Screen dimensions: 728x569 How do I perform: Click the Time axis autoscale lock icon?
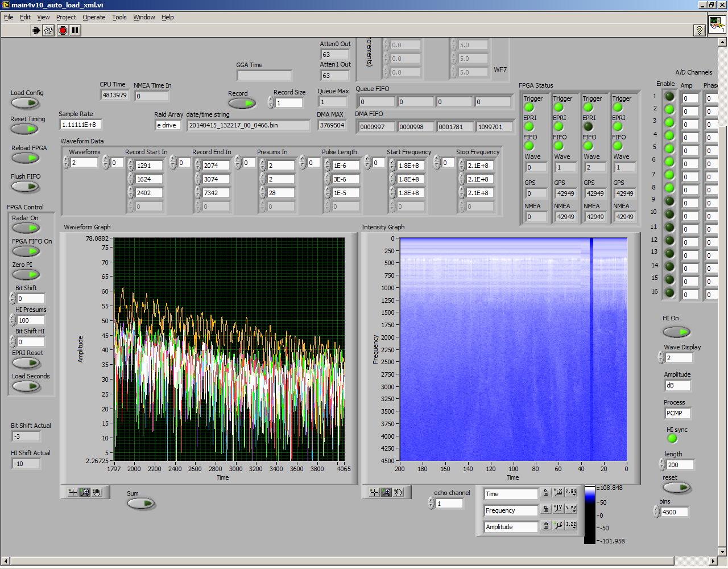click(546, 493)
